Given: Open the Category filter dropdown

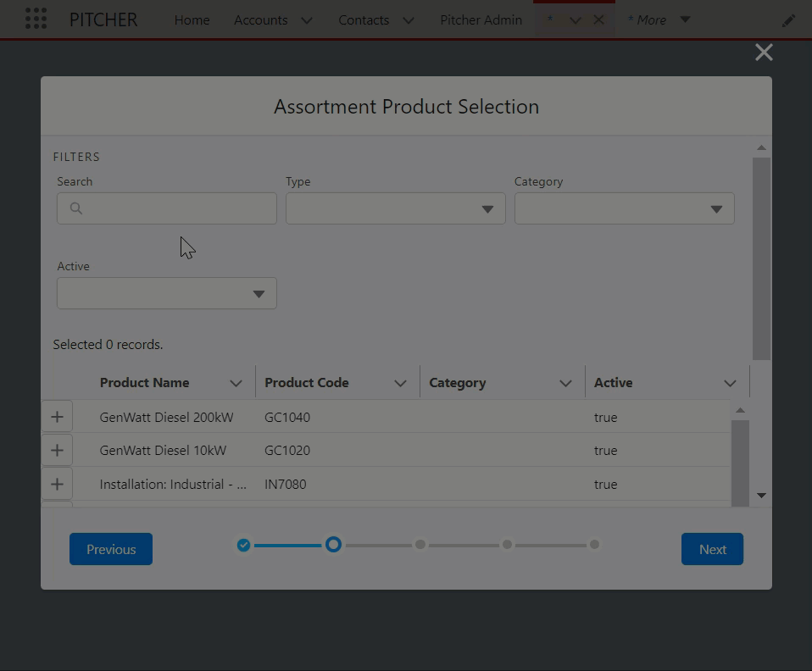Looking at the screenshot, I should [624, 209].
